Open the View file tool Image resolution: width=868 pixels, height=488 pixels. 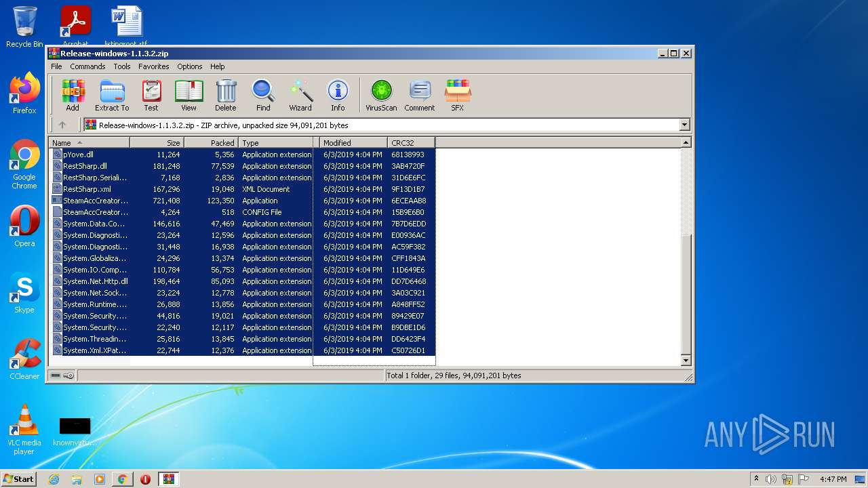[x=189, y=96]
